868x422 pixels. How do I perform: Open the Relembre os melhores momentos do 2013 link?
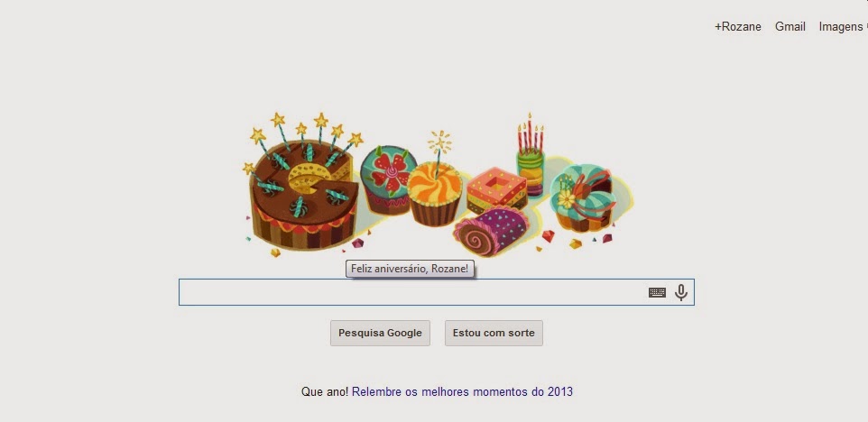(x=462, y=391)
